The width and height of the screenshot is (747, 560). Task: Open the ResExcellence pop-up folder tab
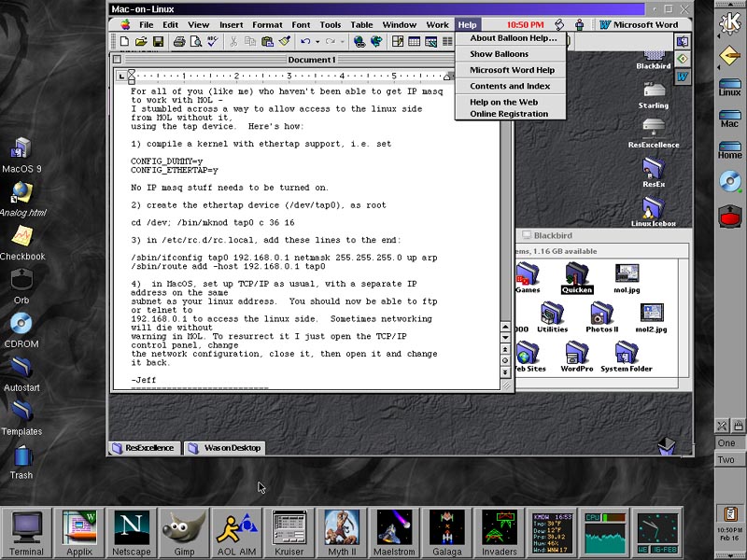pyautogui.click(x=145, y=448)
